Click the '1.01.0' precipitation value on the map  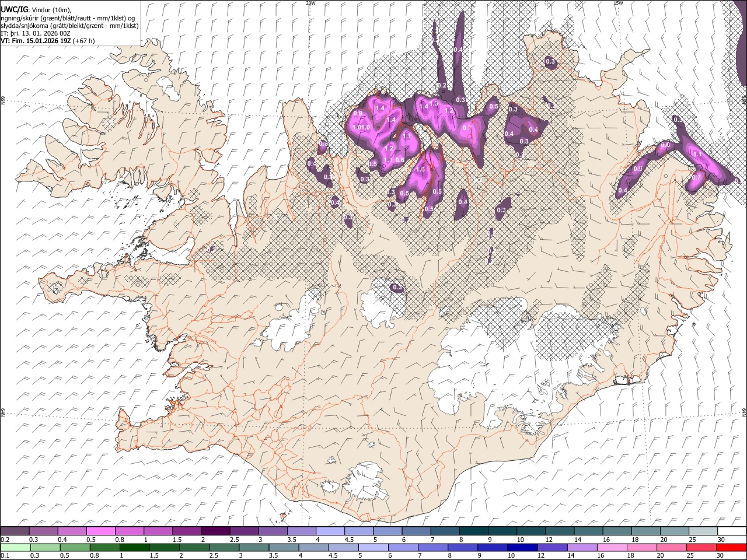click(x=362, y=128)
